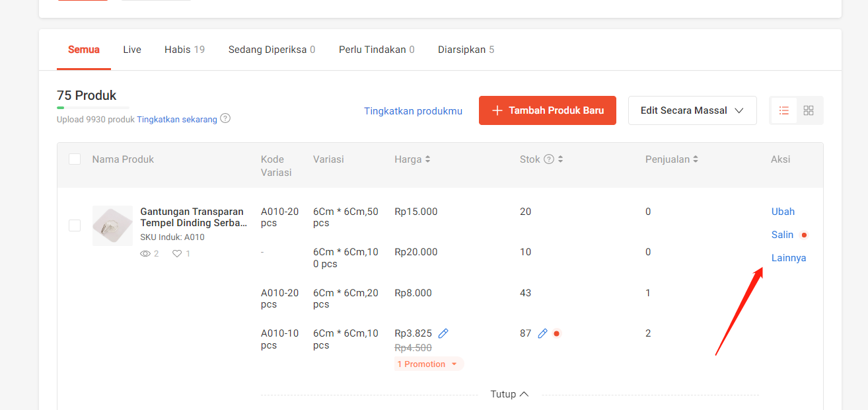Viewport: 868px width, 410px height.
Task: Click pencil icon to edit Rp3.825 price
Action: point(443,333)
